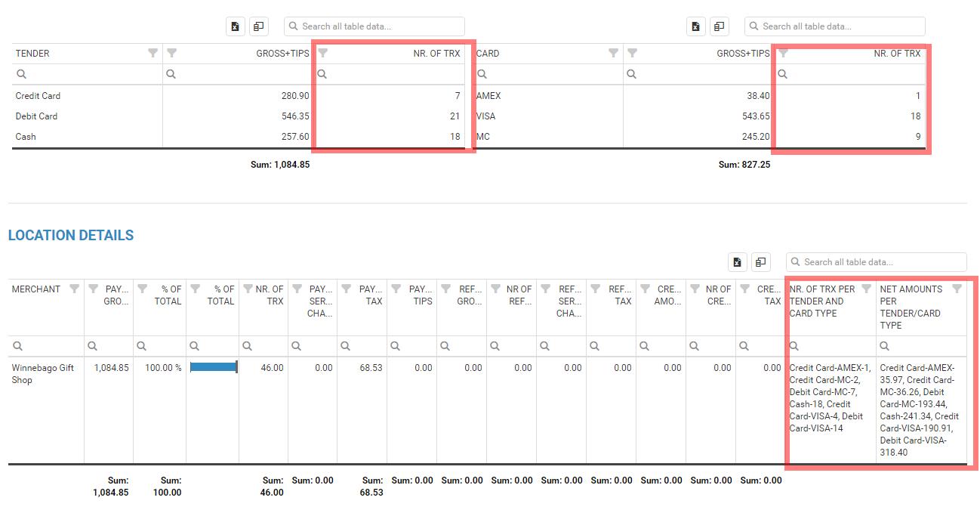The height and width of the screenshot is (513, 980).
Task: Open filter icon for PAY... GRO... column
Action: click(94, 289)
